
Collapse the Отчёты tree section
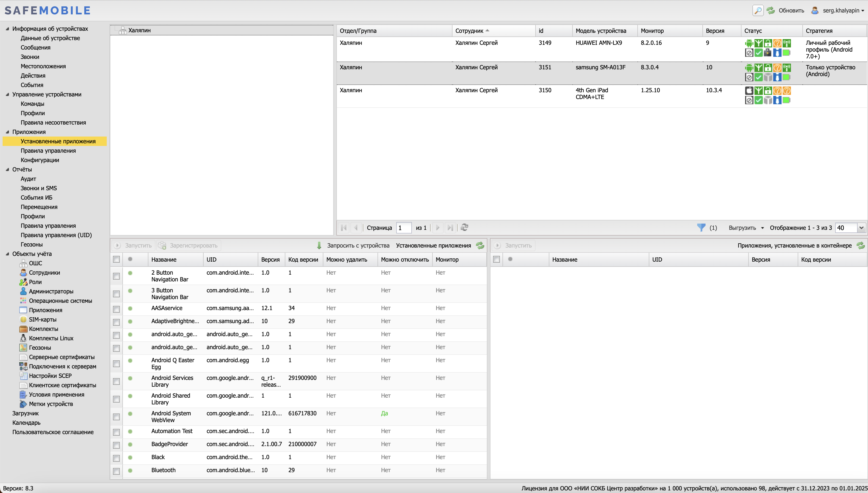coord(8,169)
